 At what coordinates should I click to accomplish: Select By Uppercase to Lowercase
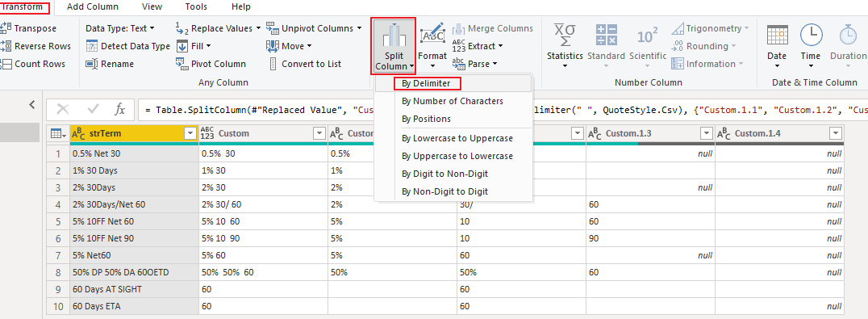click(453, 156)
